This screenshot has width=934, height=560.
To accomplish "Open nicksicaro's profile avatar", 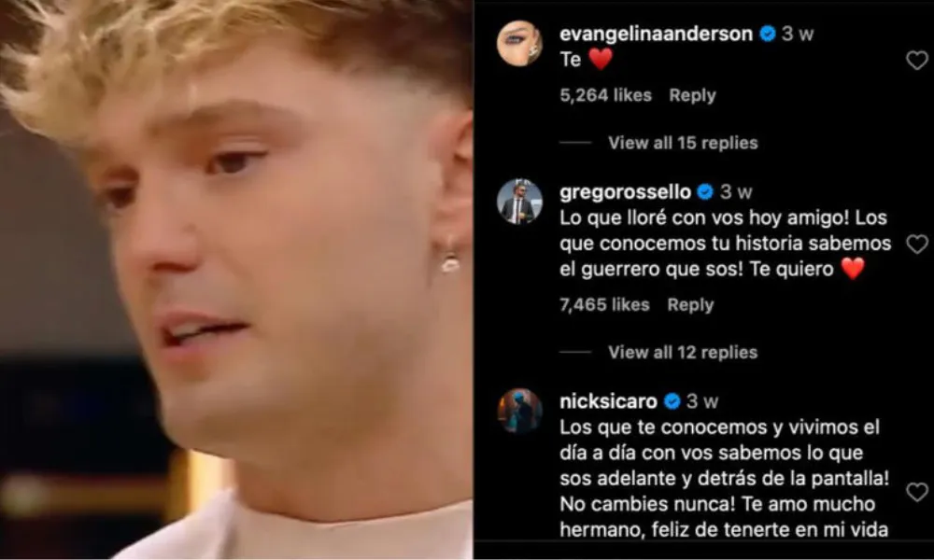I will pos(519,412).
